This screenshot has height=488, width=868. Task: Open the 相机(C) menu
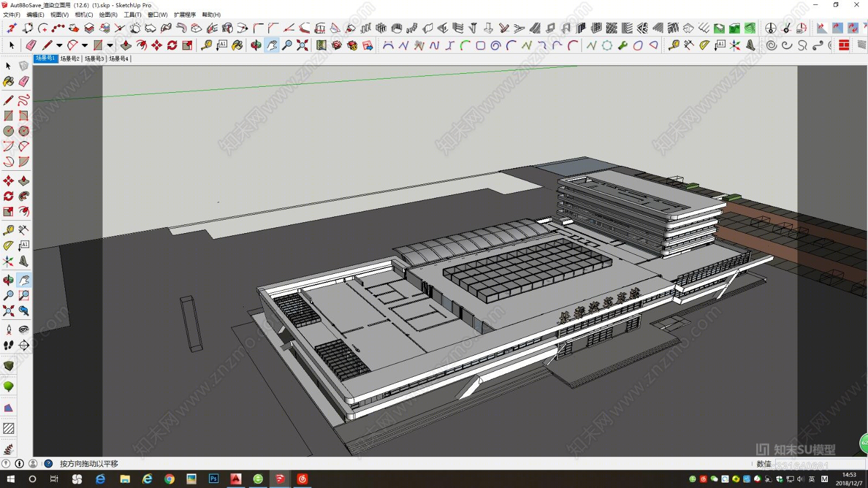pos(84,15)
